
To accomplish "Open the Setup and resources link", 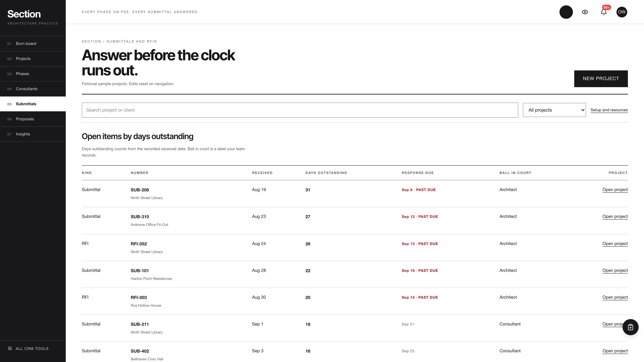I will 609,110.
